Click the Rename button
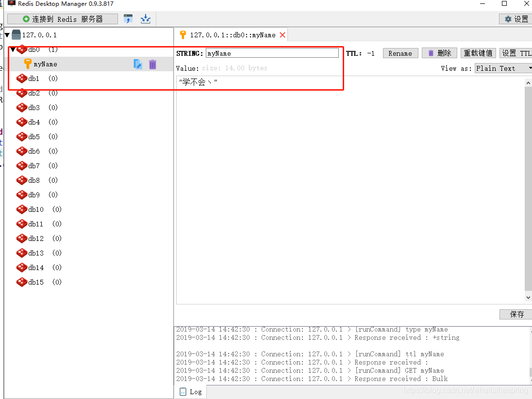The height and width of the screenshot is (399, 532). click(x=400, y=53)
